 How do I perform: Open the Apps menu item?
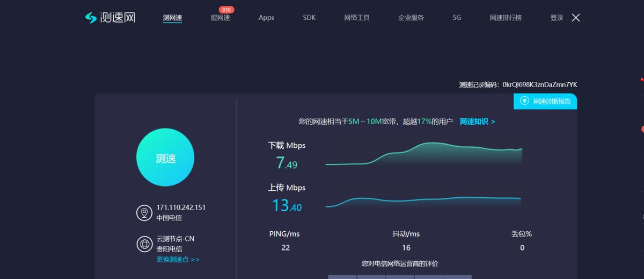tap(266, 18)
